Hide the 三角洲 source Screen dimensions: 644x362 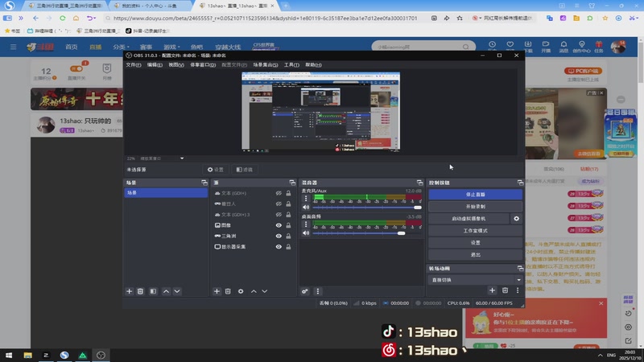[x=279, y=236]
